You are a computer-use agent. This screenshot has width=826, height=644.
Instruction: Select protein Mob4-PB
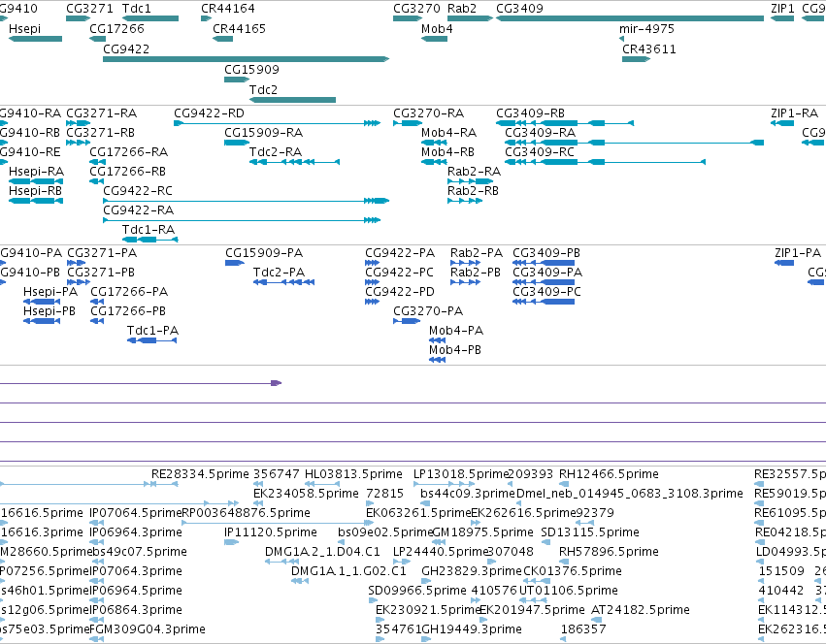click(437, 360)
